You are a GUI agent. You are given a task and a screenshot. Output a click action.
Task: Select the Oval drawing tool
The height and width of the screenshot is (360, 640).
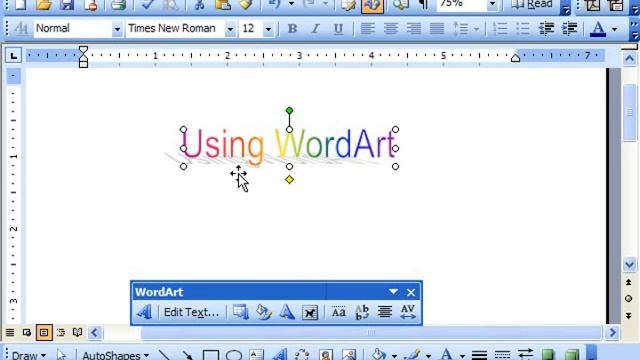point(234,355)
